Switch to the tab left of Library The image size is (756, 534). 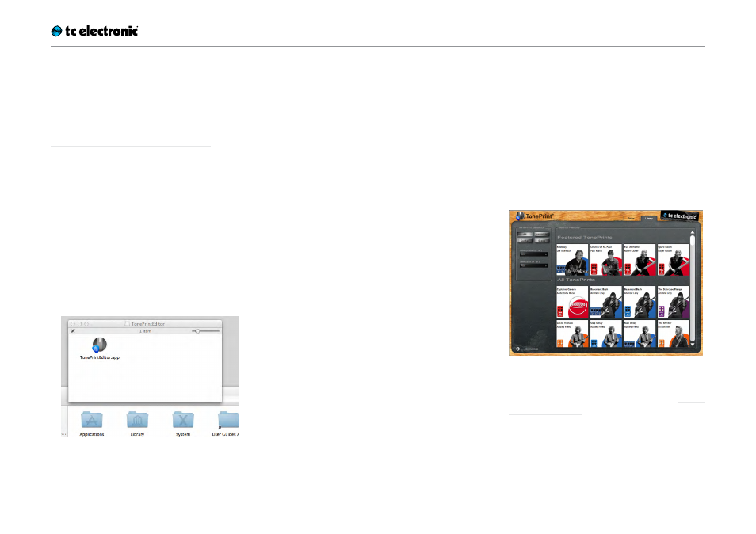[631, 219]
